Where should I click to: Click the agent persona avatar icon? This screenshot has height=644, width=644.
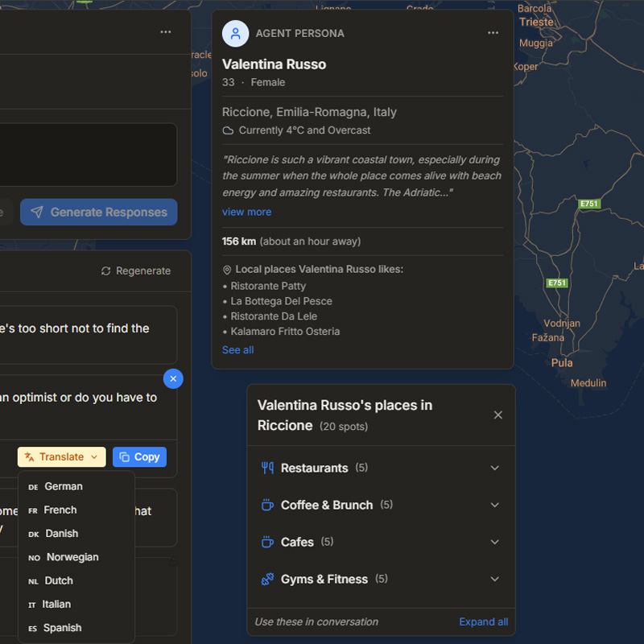point(235,34)
